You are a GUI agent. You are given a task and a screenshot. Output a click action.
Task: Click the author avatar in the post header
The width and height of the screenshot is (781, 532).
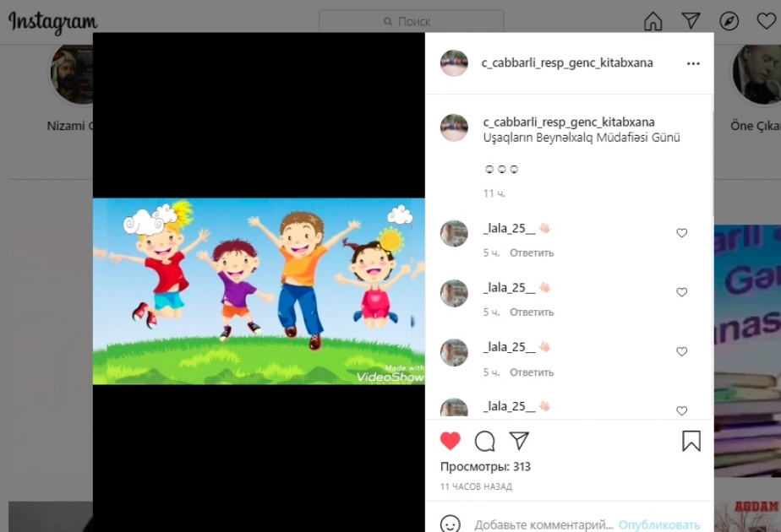point(454,63)
